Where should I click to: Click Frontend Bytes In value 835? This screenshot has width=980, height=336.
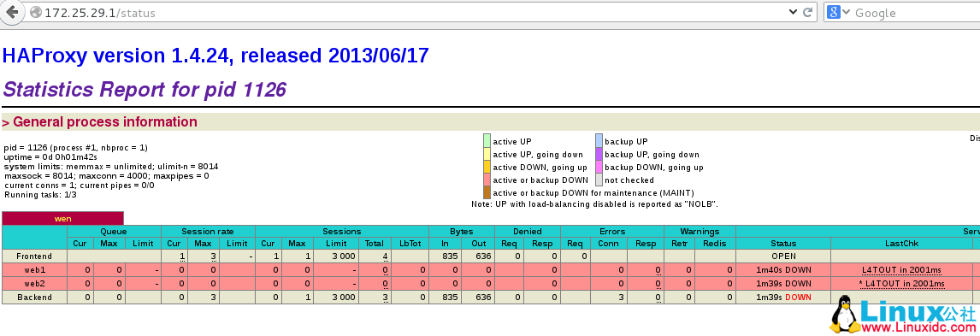[x=450, y=256]
